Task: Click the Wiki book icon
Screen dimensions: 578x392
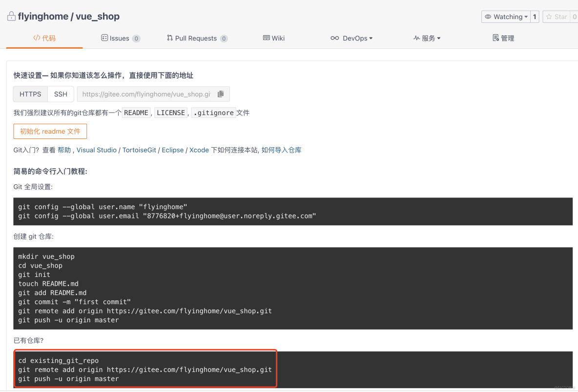Action: 267,38
